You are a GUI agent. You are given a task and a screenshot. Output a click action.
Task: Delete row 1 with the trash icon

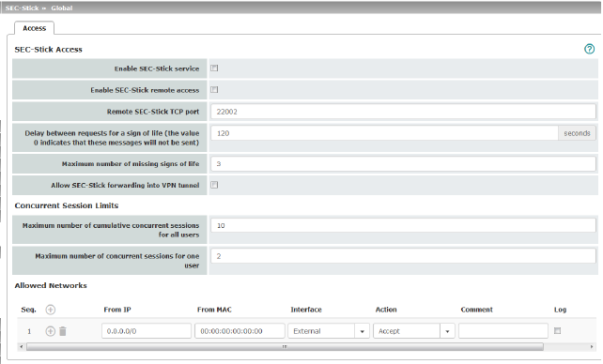63,331
